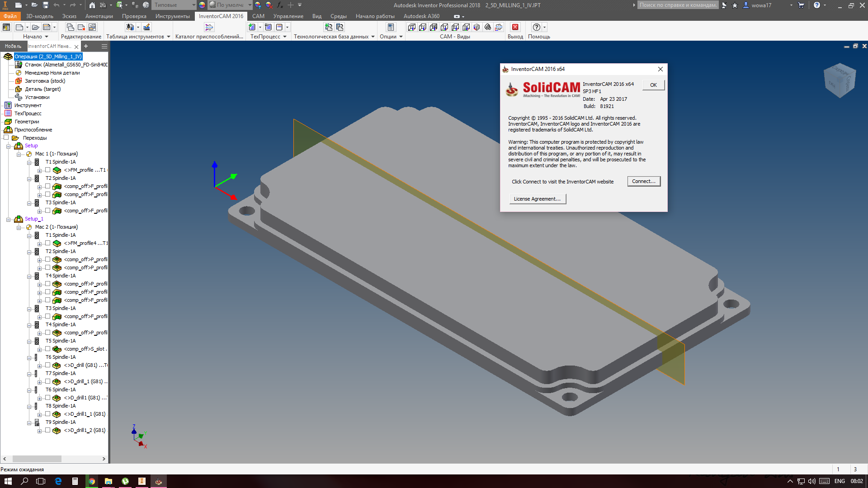Click the InventorCAM icon at ribbon far left
The image size is (868, 488).
point(6,27)
